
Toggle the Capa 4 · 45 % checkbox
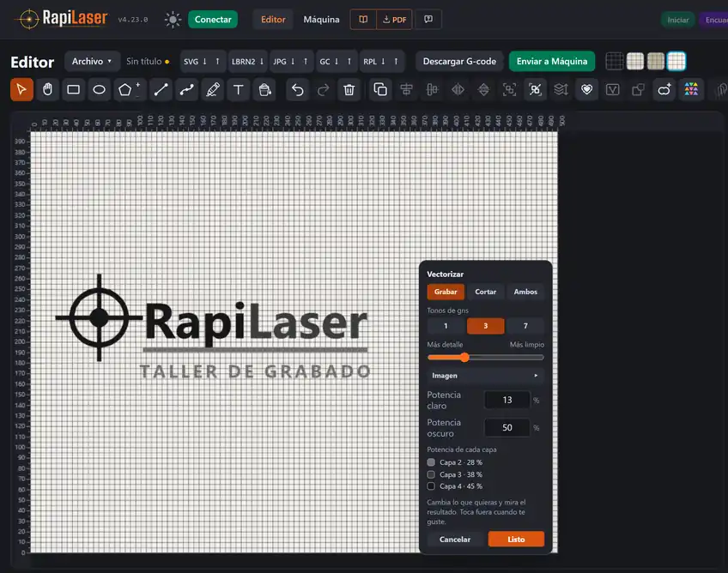coord(431,486)
